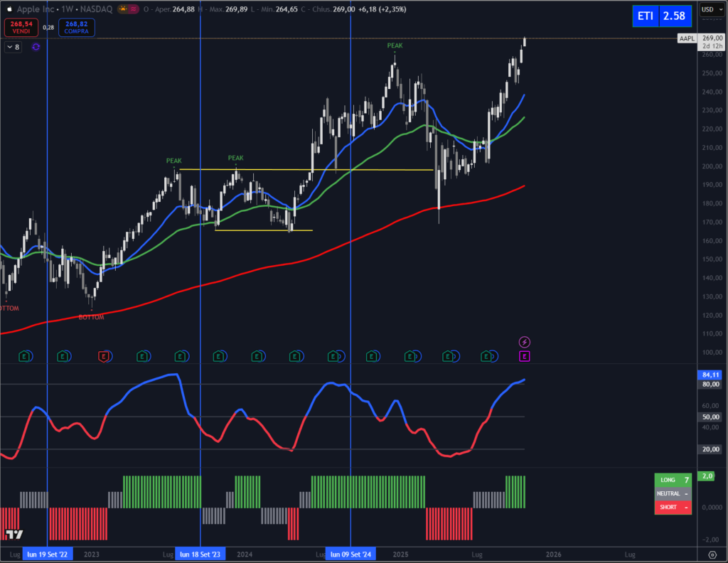
Task: Open the 1W timeframe selector
Action: pos(65,9)
